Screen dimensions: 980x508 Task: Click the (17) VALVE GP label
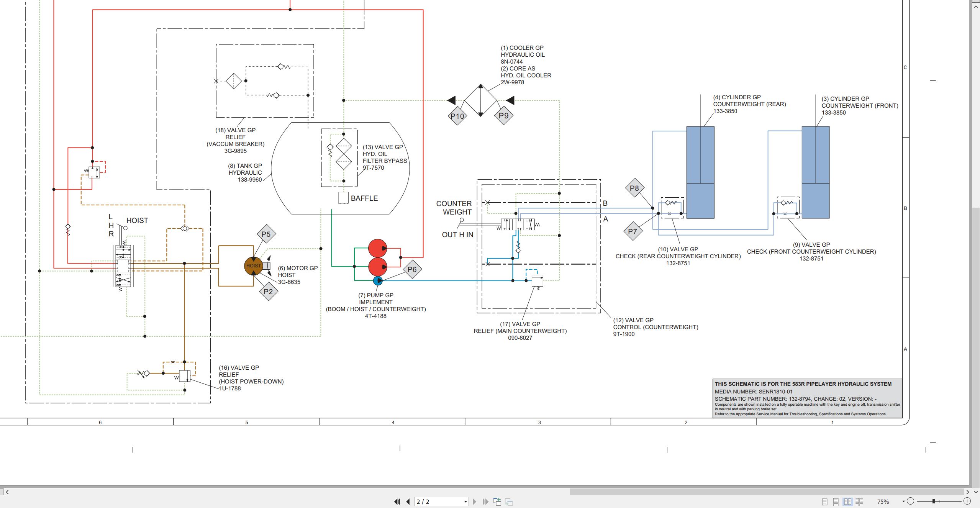point(520,324)
